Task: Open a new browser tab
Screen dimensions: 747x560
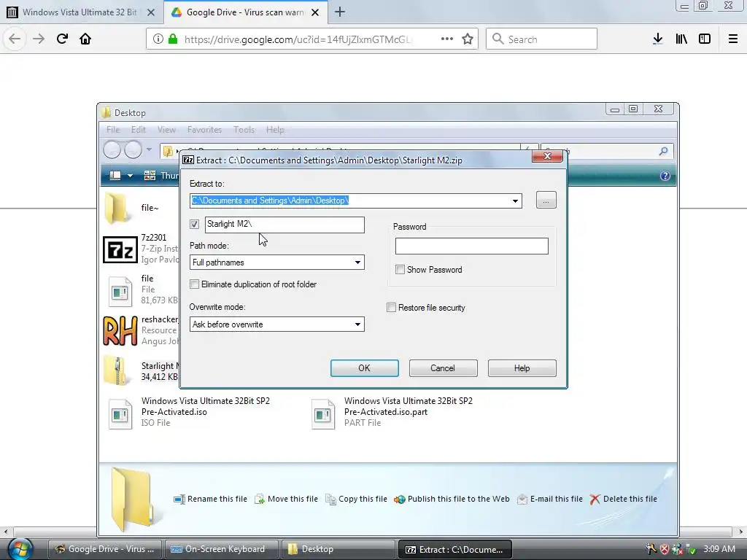Action: pos(340,12)
